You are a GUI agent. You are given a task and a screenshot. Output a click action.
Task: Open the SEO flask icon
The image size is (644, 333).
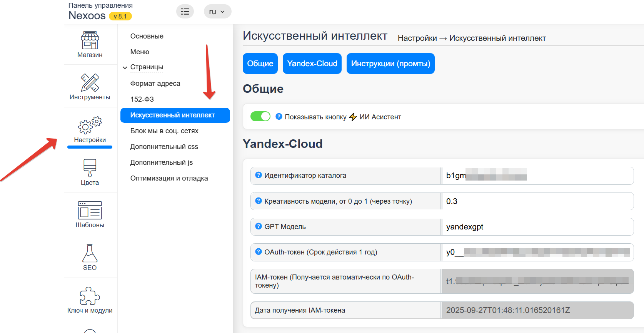[90, 253]
